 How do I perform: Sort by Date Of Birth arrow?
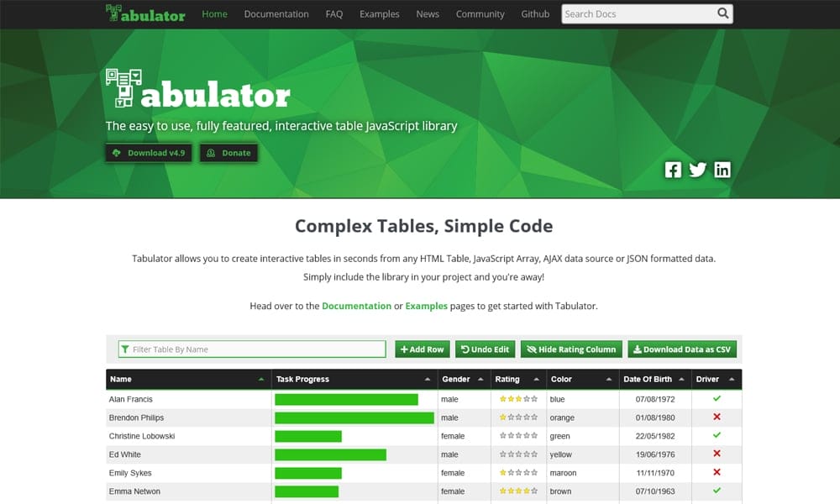click(681, 379)
